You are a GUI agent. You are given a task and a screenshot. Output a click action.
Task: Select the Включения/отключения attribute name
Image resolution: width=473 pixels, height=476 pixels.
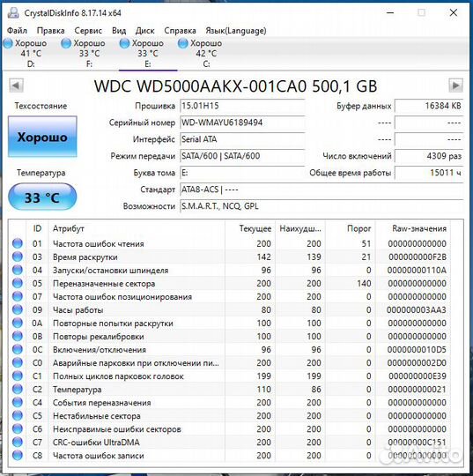(x=100, y=350)
